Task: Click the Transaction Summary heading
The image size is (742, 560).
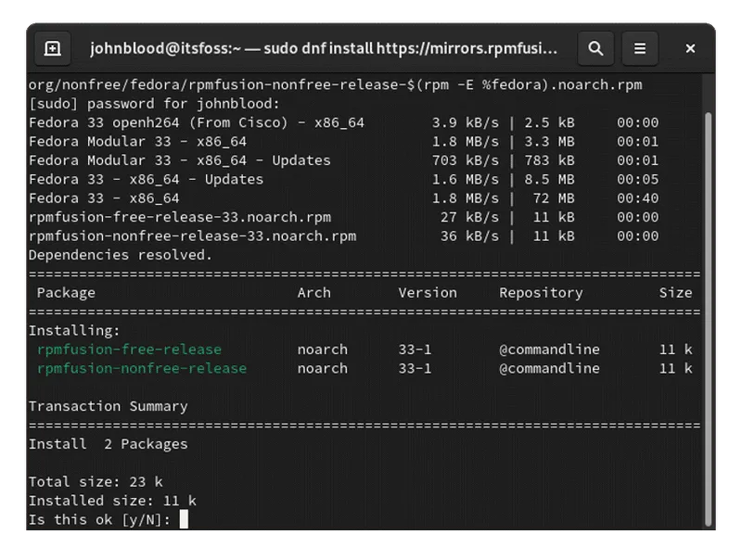Action: (108, 406)
